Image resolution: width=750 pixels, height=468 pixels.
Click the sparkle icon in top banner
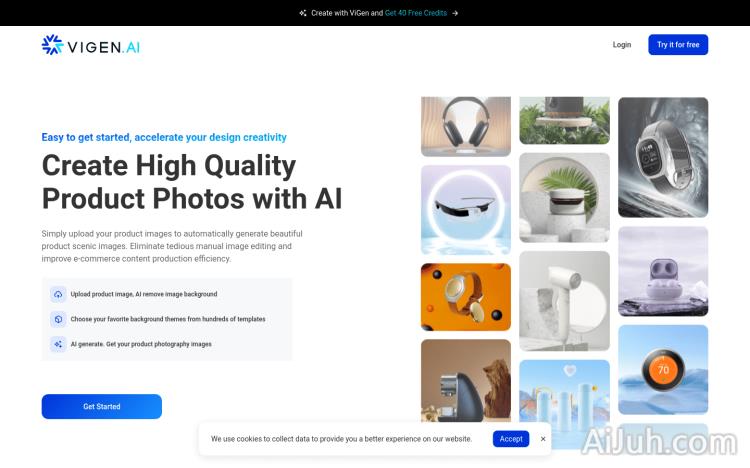303,13
